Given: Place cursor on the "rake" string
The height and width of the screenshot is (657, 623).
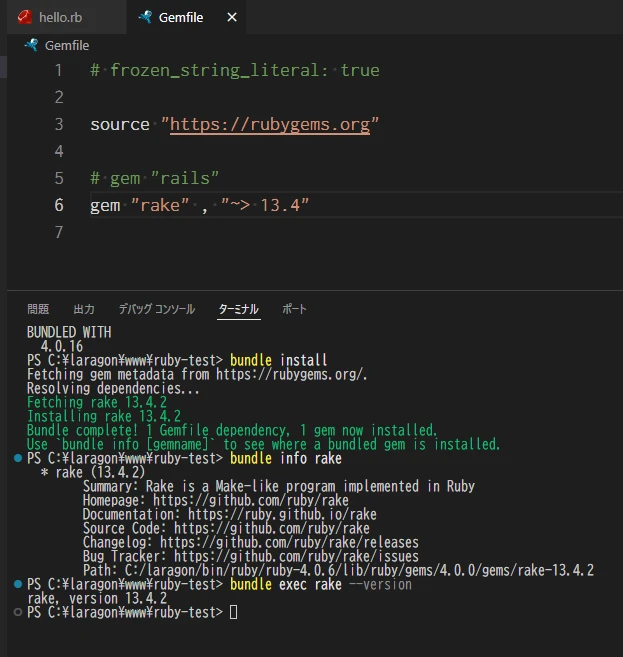Looking at the screenshot, I should (160, 205).
